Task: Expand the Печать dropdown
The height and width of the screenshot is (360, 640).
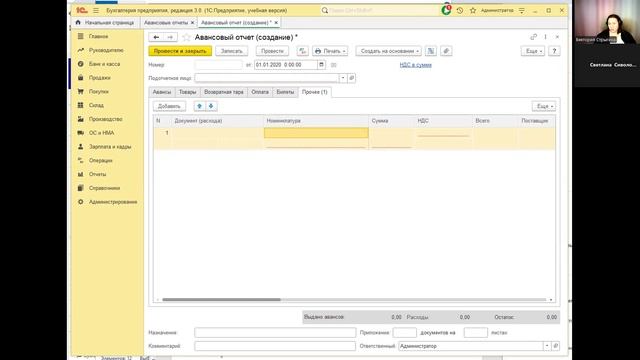Action: tap(344, 51)
